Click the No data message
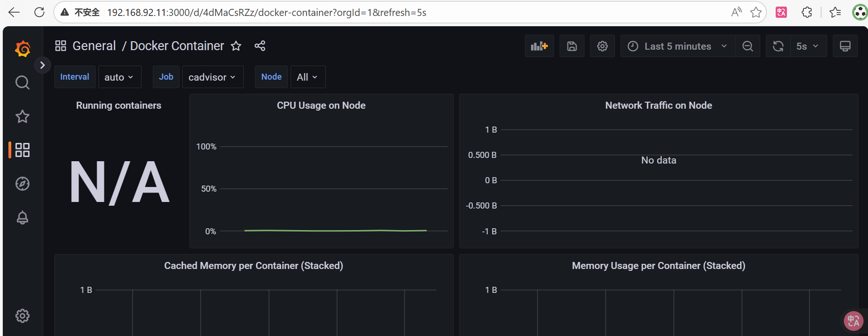The width and height of the screenshot is (868, 336). (658, 160)
